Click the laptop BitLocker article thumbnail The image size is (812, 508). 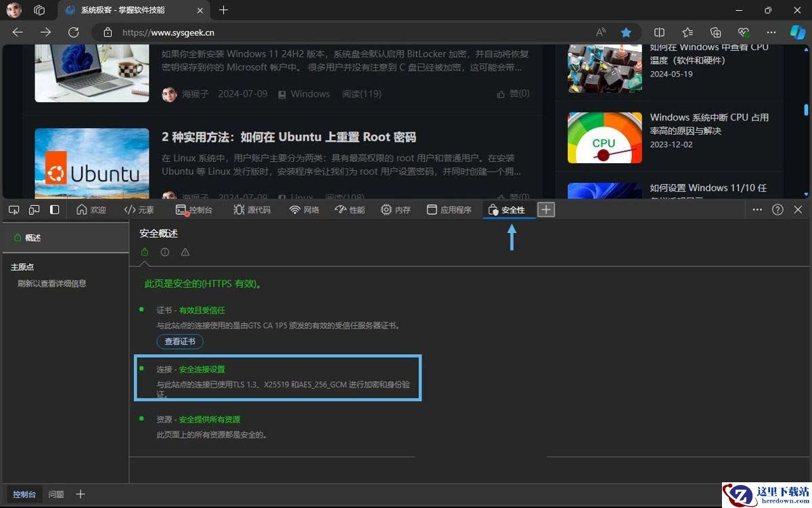tap(92, 73)
